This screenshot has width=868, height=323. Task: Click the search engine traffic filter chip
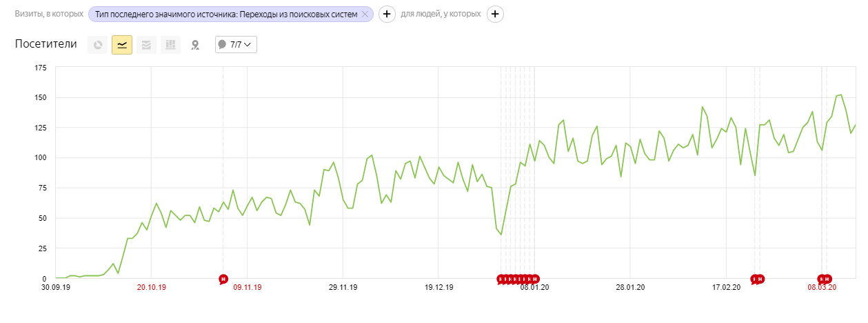(226, 14)
